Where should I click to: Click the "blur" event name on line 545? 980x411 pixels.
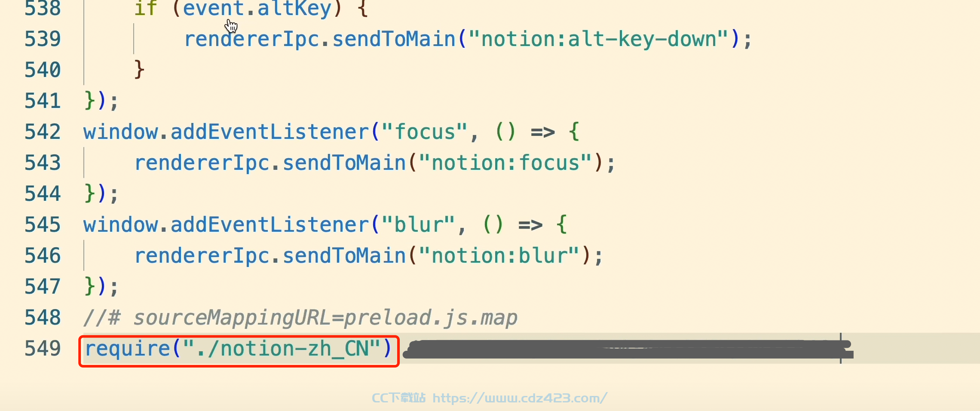418,225
